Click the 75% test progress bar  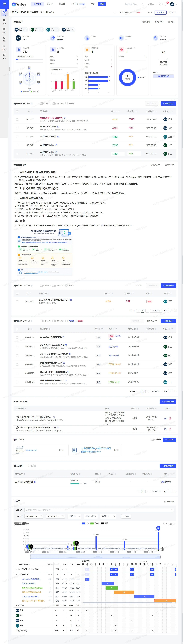point(76,484)
